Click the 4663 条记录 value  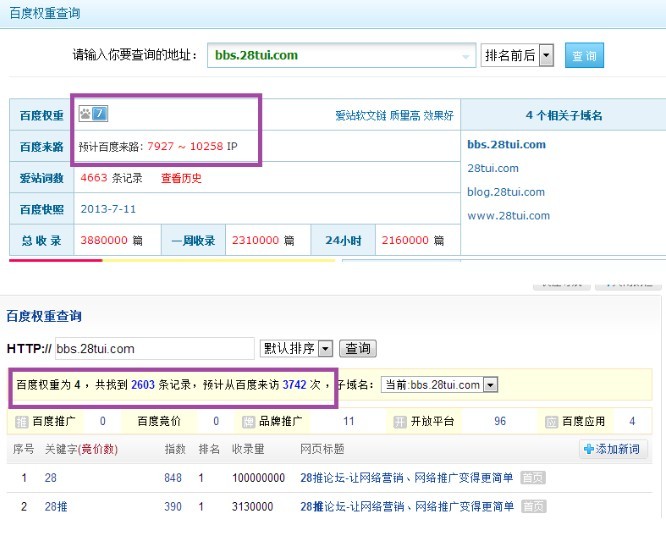point(111,178)
